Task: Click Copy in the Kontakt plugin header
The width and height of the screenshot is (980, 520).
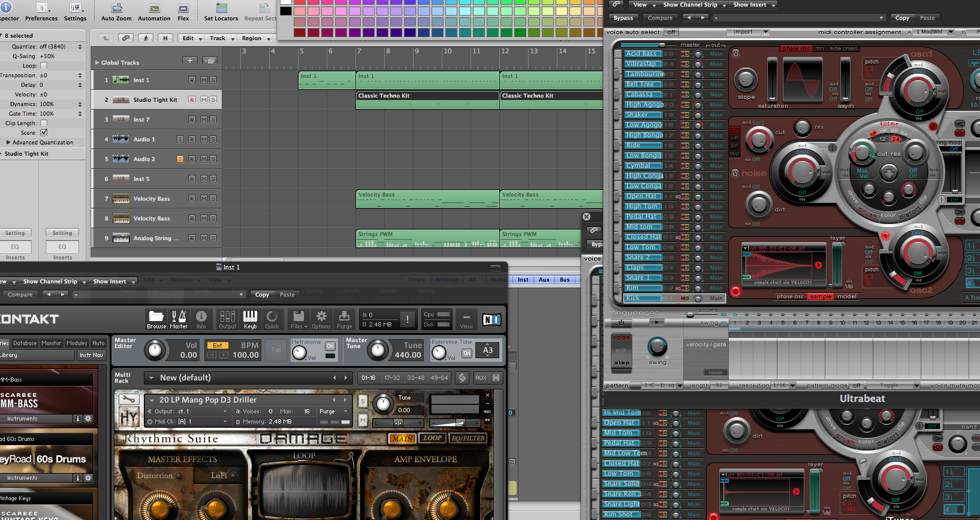Action: click(262, 294)
